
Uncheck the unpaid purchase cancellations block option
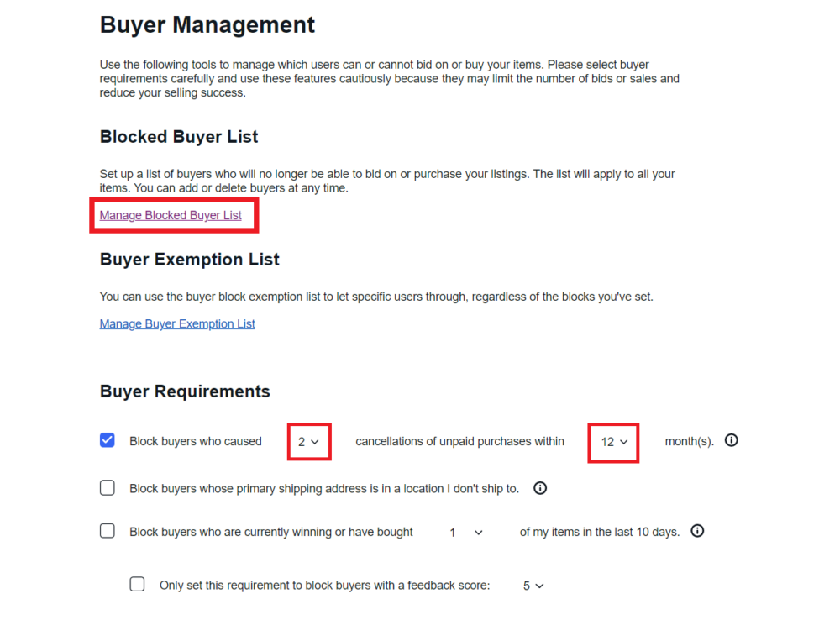coord(107,439)
